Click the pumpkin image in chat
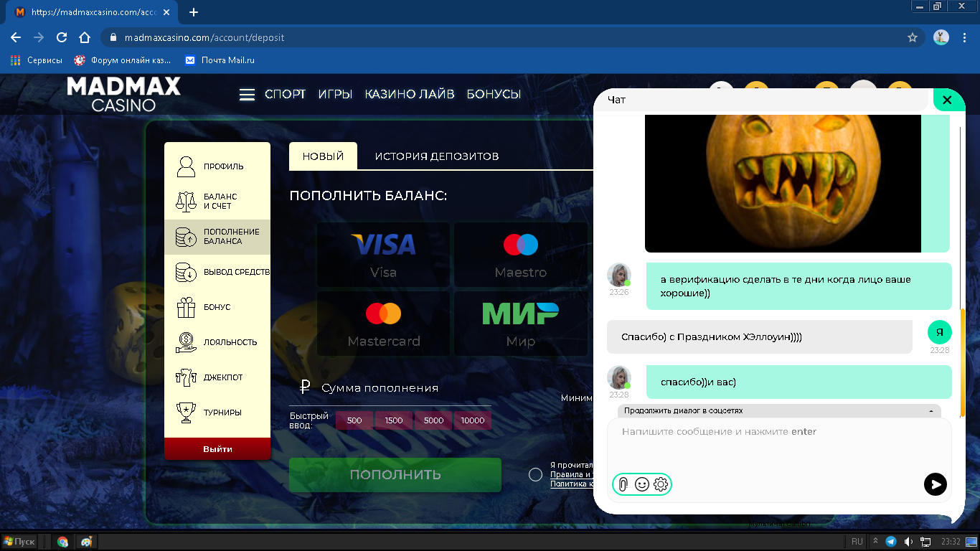 tap(783, 183)
